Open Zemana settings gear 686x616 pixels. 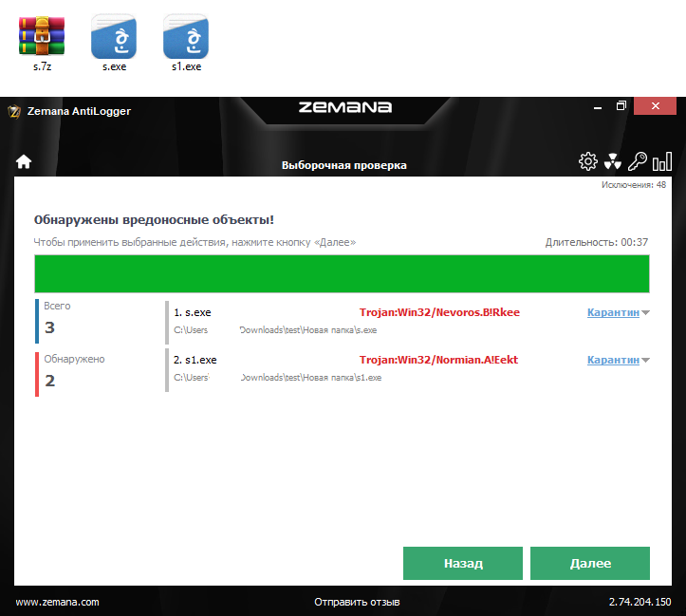click(x=587, y=161)
